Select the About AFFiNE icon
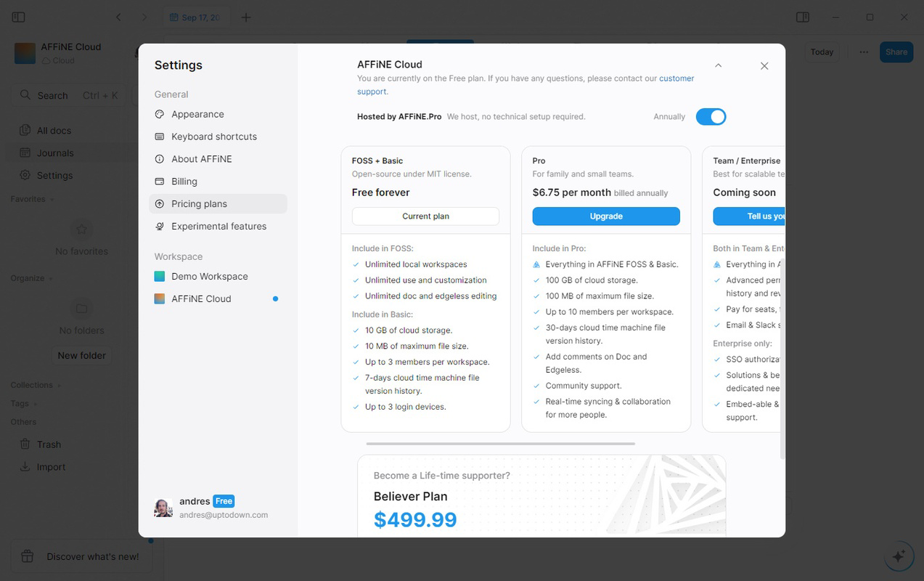This screenshot has width=924, height=581. [160, 159]
